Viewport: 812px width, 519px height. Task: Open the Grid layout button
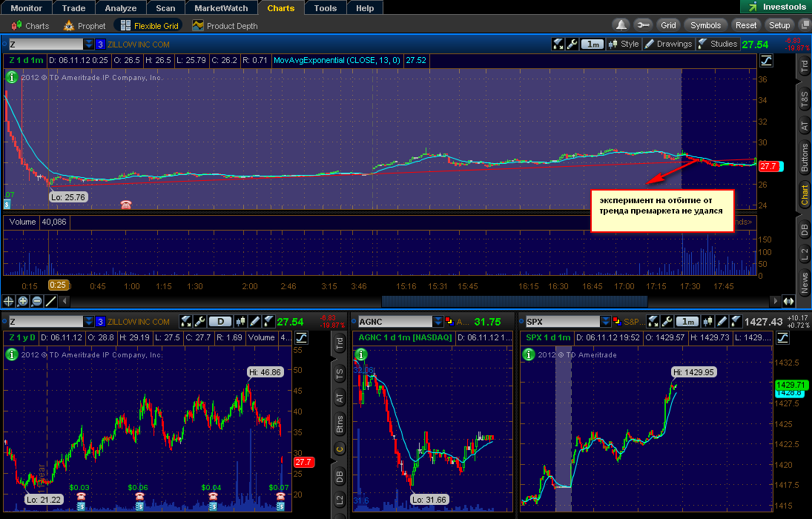(668, 25)
